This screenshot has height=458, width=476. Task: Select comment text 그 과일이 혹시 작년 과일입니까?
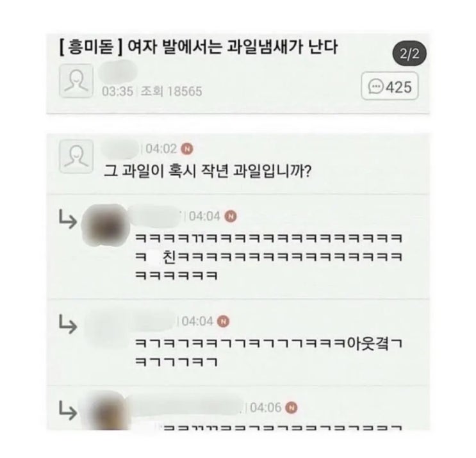(x=208, y=171)
